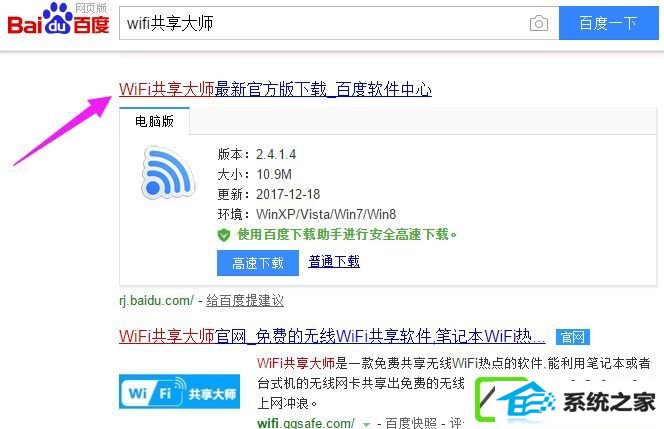Click the 高速下载 button
This screenshot has width=664, height=429.
(258, 263)
